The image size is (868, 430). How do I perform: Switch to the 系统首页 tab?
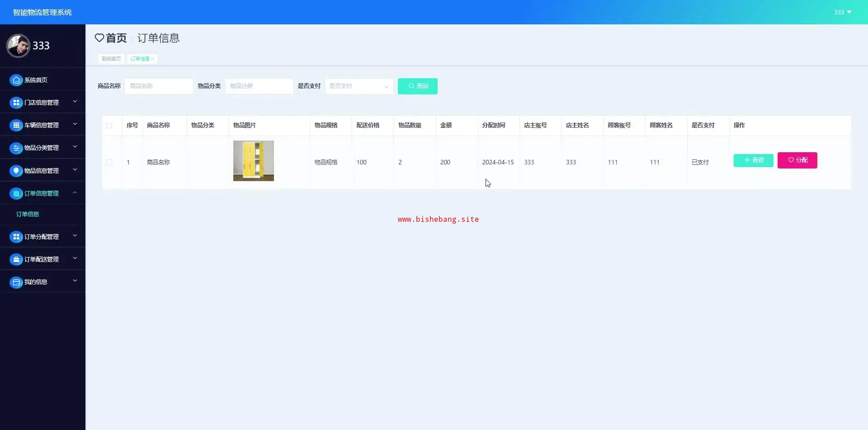[111, 59]
